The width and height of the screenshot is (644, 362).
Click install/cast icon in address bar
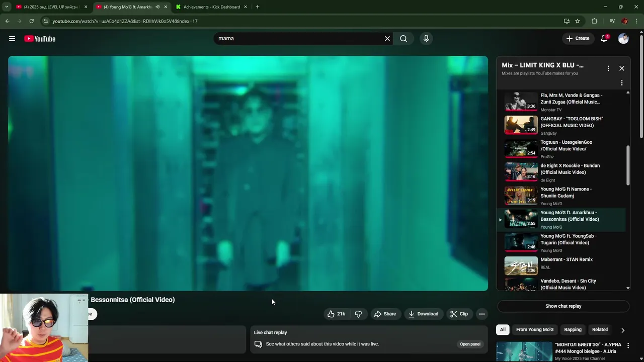567,21
